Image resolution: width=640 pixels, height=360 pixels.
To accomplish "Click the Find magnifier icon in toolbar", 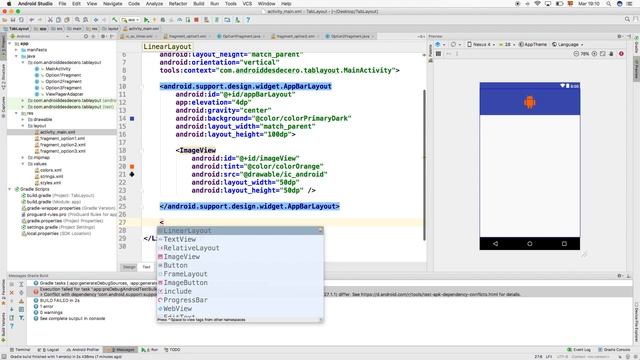I will (77, 20).
